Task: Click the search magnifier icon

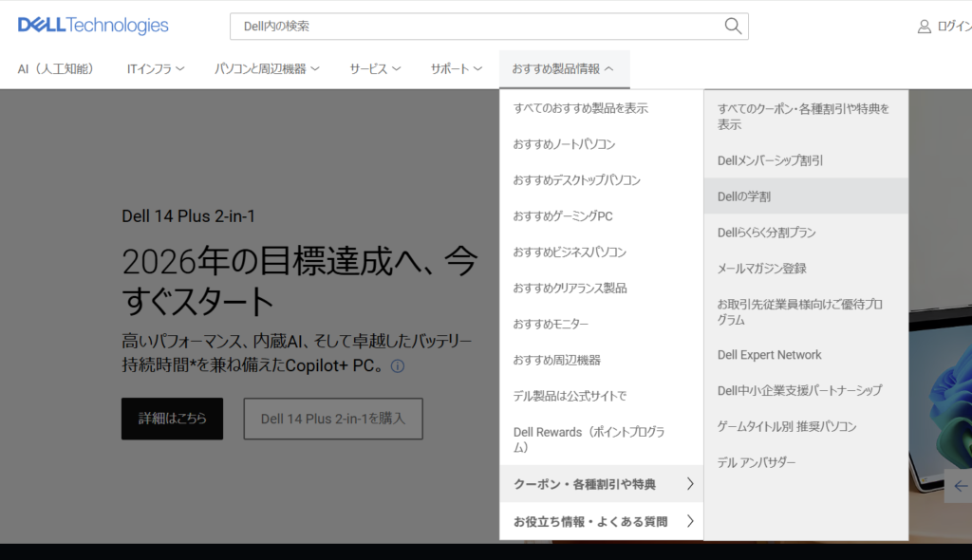Action: [x=733, y=27]
